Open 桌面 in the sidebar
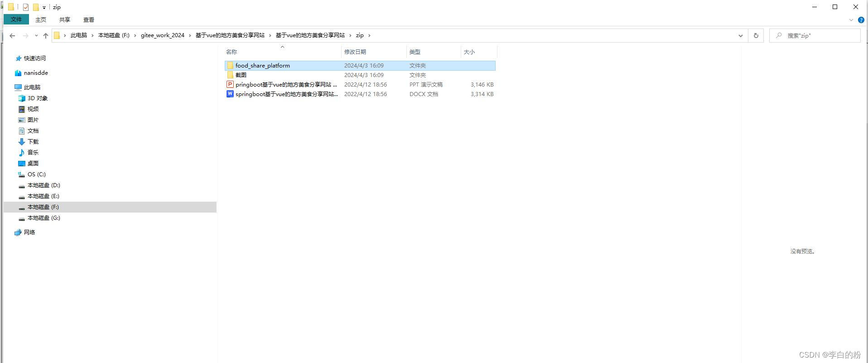The width and height of the screenshot is (868, 363). [x=33, y=164]
